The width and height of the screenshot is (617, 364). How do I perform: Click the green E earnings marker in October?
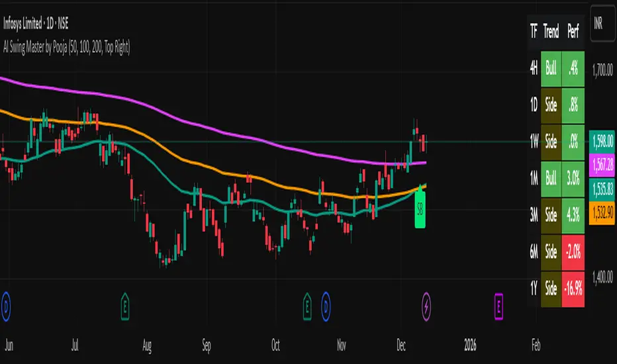tap(307, 306)
